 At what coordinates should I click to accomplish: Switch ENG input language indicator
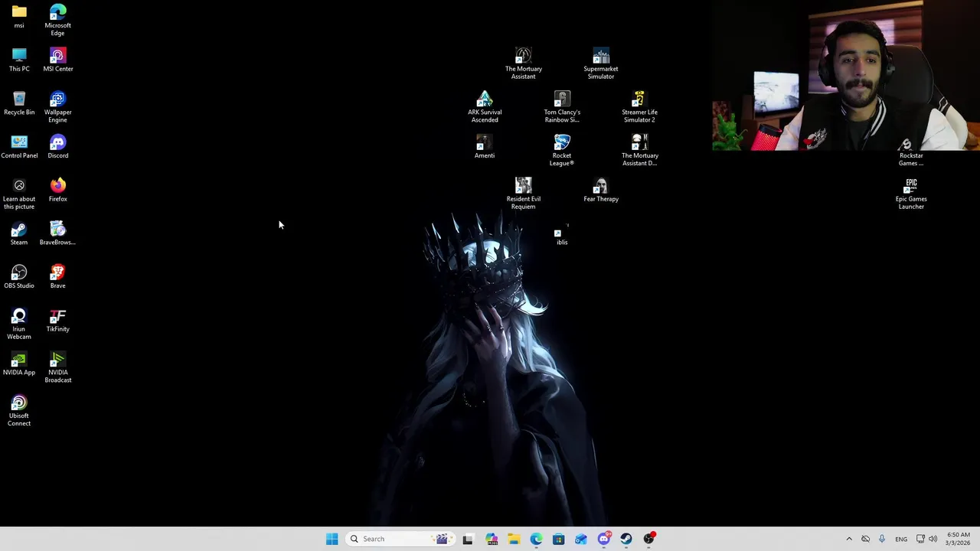(x=901, y=539)
